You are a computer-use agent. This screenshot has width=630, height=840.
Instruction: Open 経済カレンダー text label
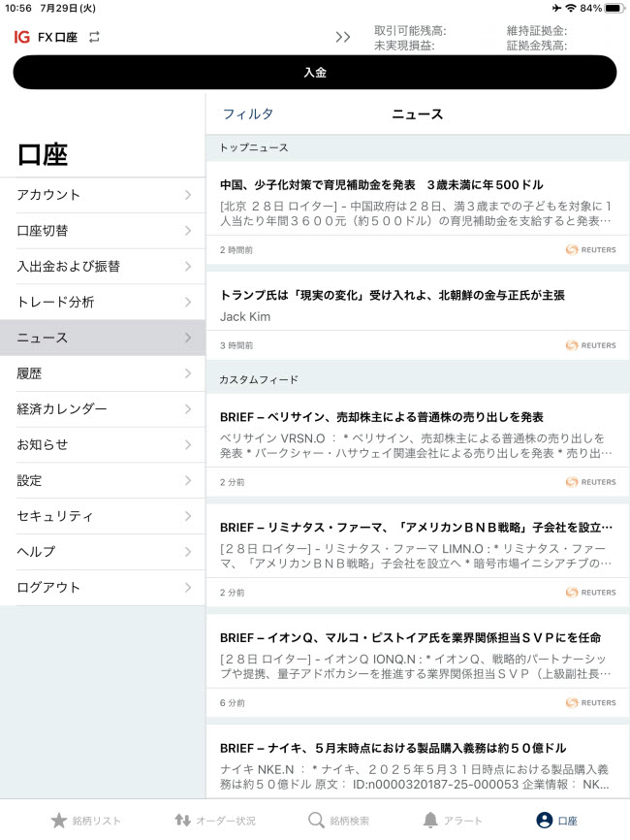coord(62,409)
